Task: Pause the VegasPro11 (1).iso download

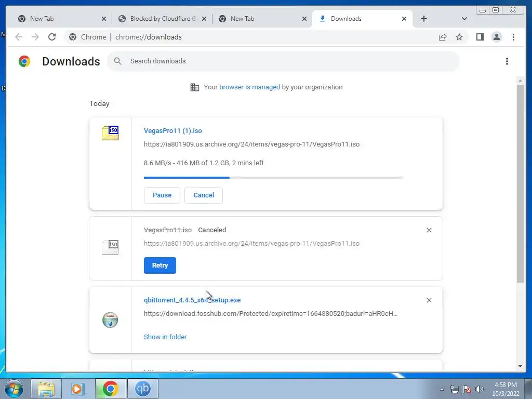Action: 162,195
